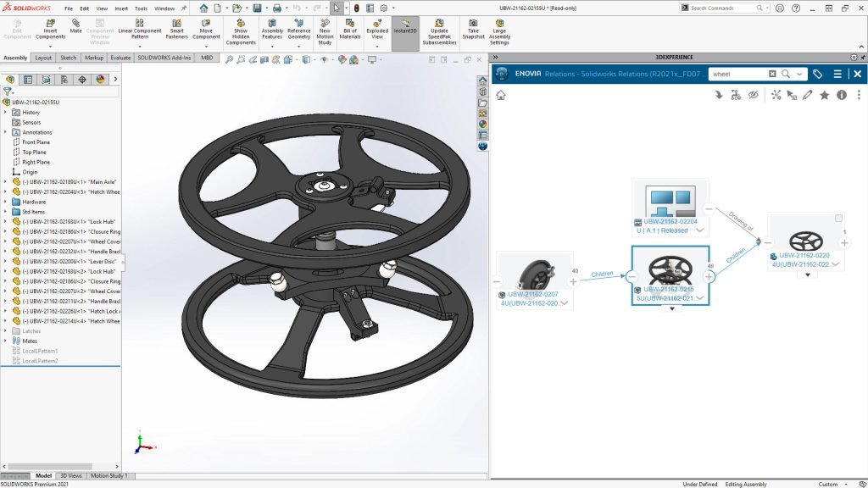
Task: Open Assembly Features tool
Action: pyautogui.click(x=272, y=30)
